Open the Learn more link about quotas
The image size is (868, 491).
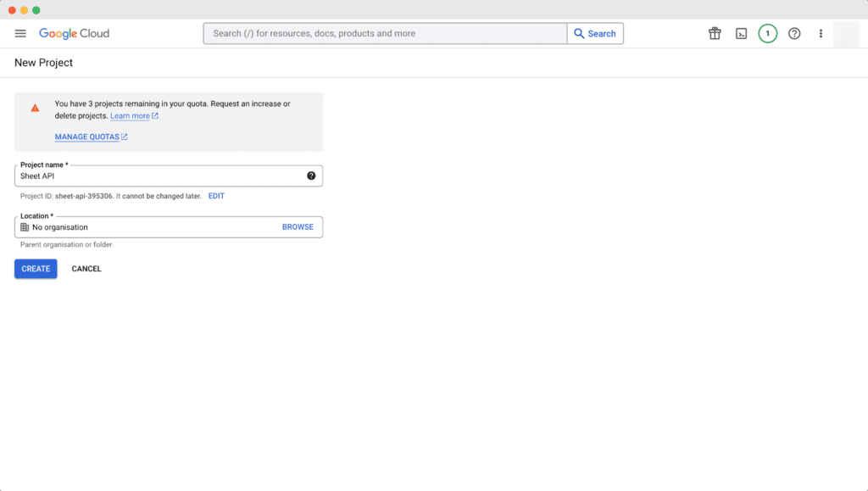129,115
